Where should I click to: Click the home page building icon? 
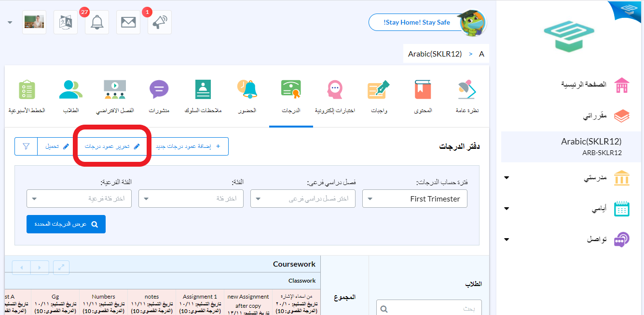(x=621, y=85)
